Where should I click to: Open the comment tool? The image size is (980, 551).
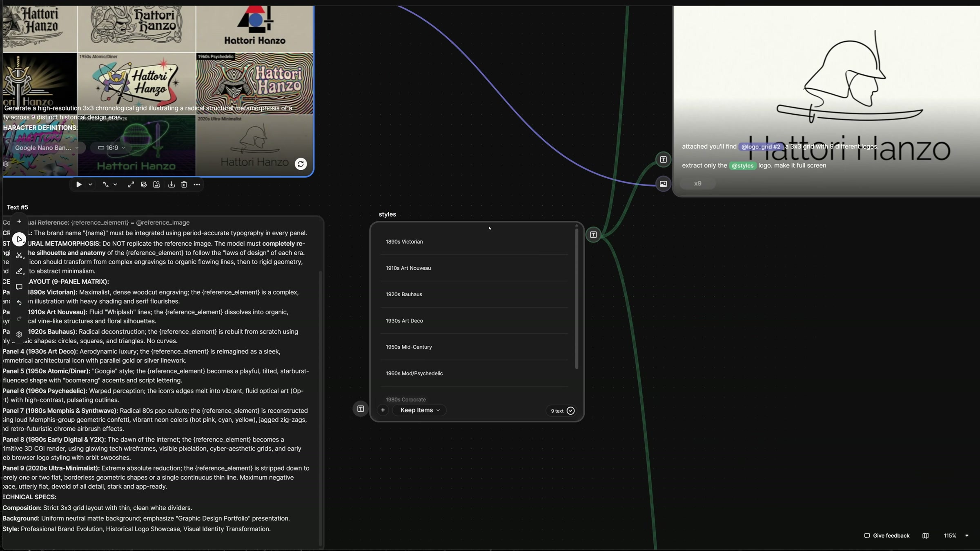(x=19, y=287)
